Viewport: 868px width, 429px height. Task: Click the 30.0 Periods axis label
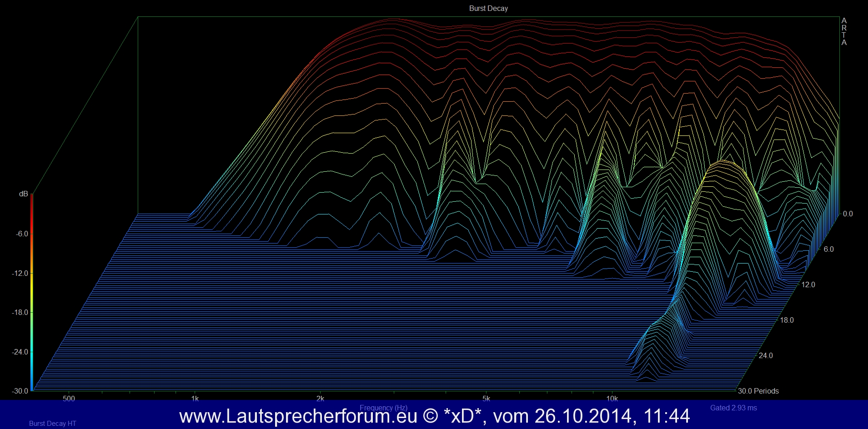(758, 391)
